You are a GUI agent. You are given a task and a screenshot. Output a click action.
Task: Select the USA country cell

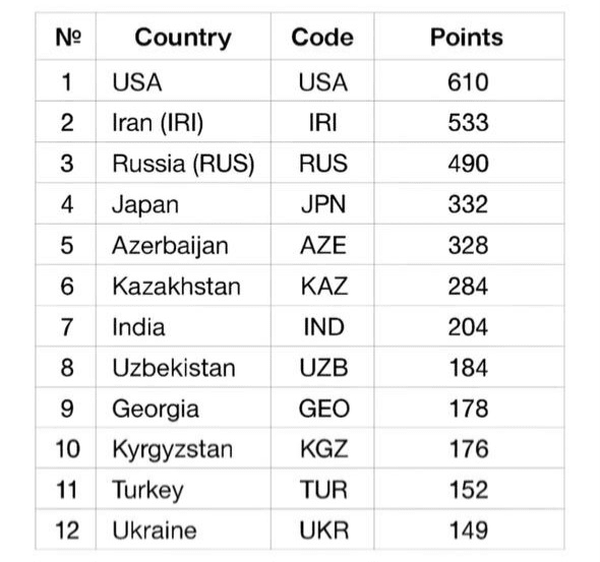coord(137,82)
